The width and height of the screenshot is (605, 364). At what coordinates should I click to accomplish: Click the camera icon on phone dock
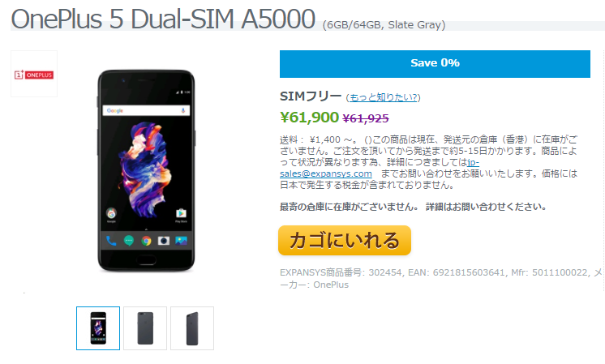(x=164, y=241)
